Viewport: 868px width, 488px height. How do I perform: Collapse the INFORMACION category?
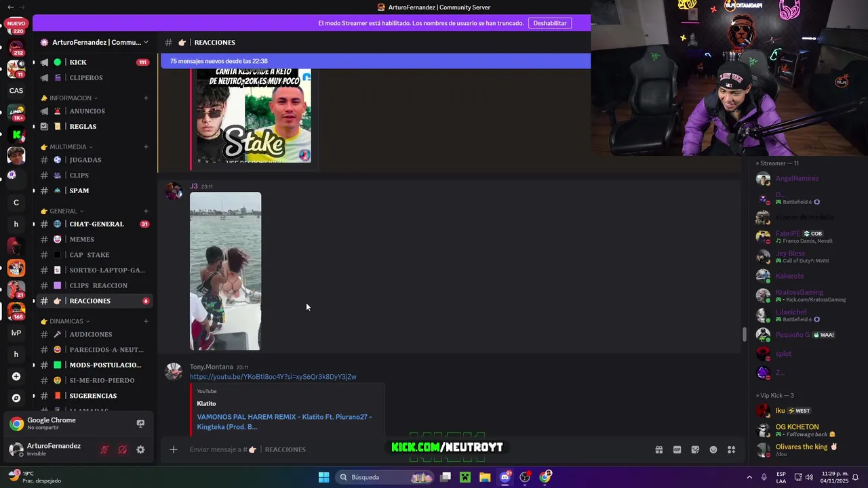point(71,98)
